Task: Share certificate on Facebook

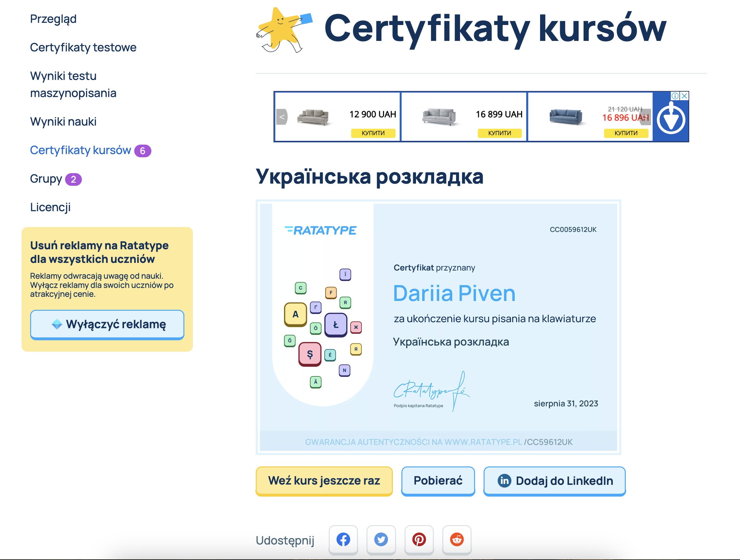Action: (x=343, y=539)
